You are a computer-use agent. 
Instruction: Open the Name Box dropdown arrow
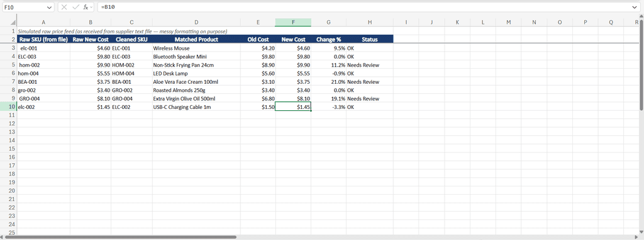pyautogui.click(x=50, y=8)
